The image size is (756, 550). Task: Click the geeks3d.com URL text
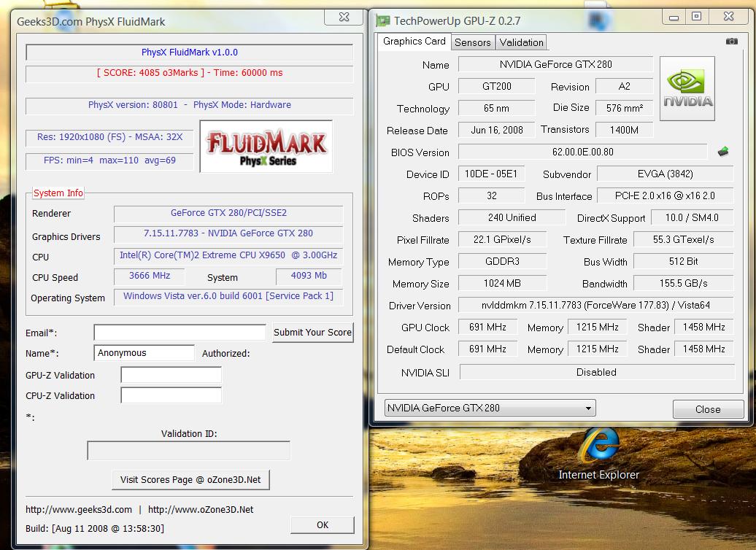(x=79, y=509)
